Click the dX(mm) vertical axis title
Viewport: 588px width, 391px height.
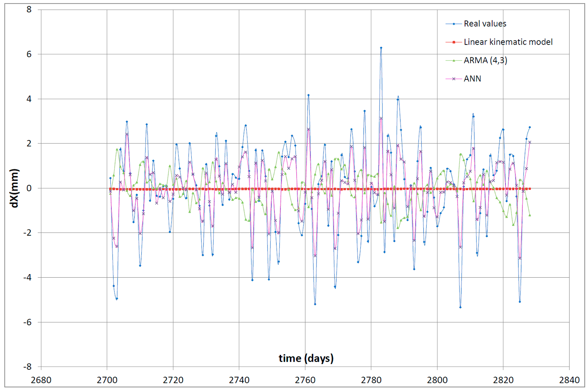(14, 188)
